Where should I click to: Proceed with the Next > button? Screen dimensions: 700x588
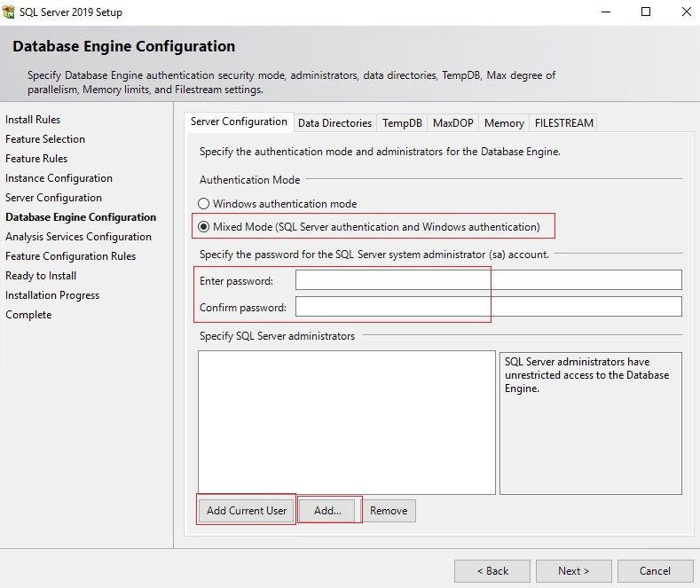(574, 571)
